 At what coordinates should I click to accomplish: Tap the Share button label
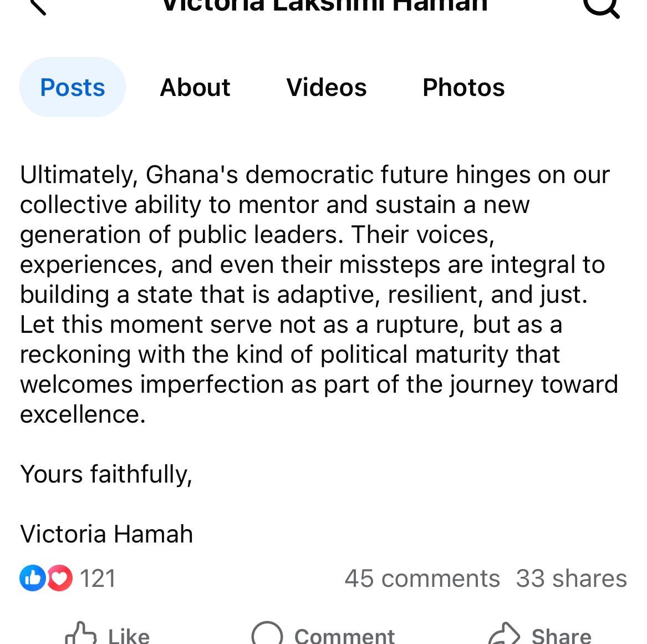[562, 636]
